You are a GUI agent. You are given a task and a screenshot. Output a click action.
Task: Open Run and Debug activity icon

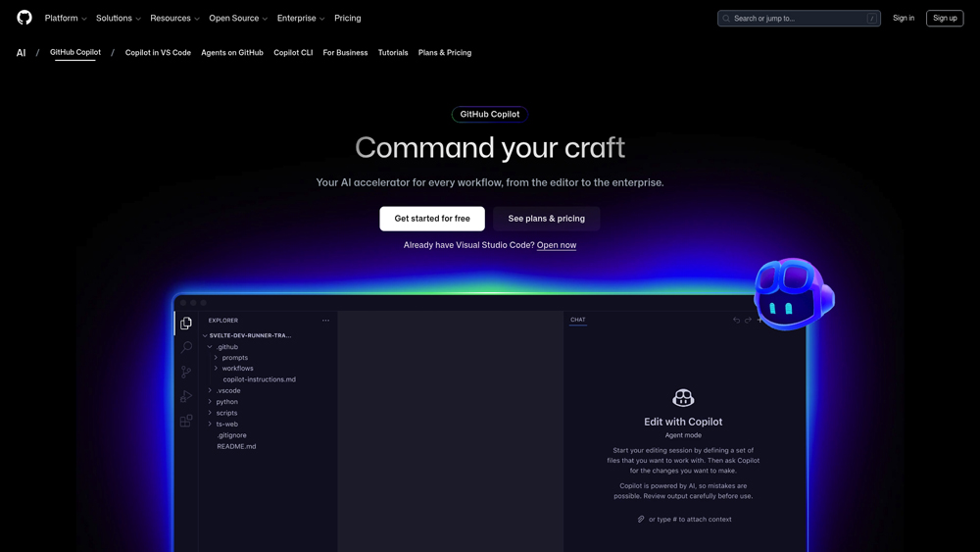point(186,396)
